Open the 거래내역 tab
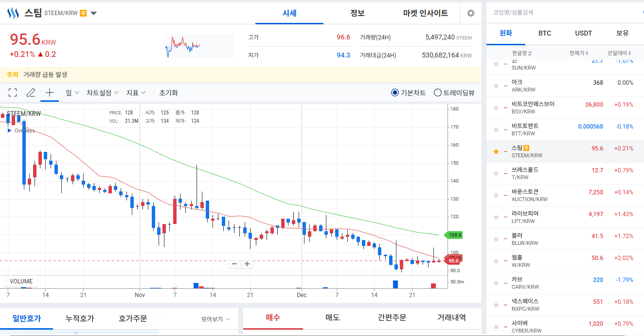Image resolution: width=644 pixels, height=336 pixels. (x=452, y=318)
